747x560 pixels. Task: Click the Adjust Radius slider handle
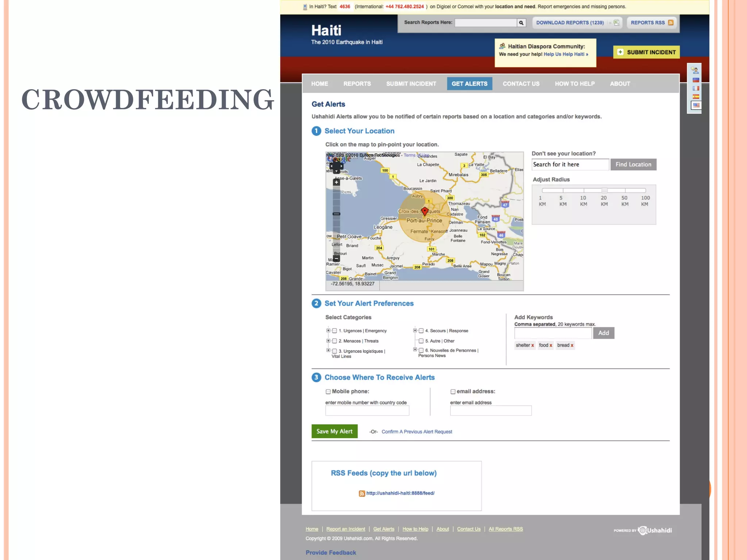(604, 190)
